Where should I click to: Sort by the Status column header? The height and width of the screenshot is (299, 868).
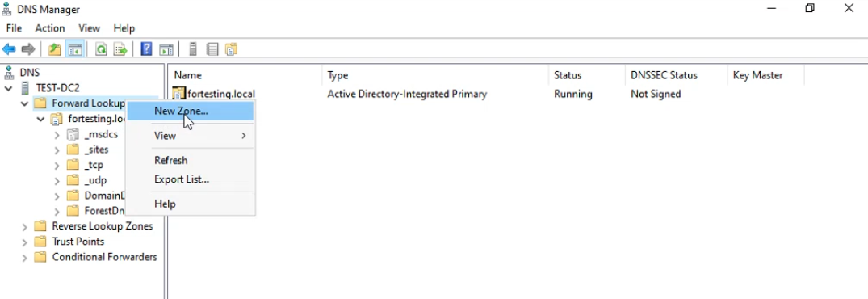[x=587, y=75]
